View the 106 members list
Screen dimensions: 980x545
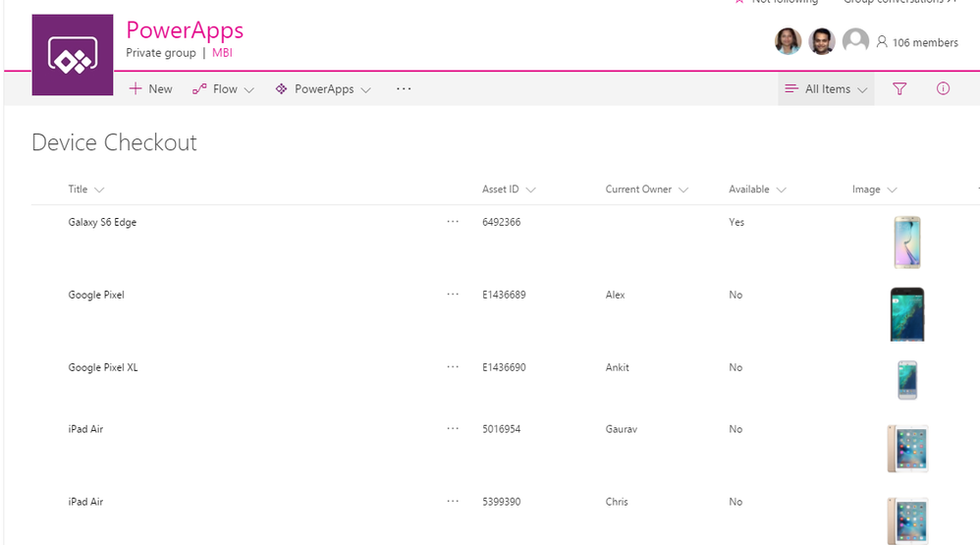[917, 42]
